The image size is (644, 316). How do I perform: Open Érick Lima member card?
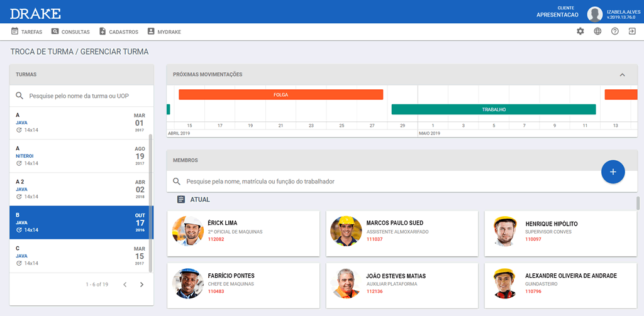pos(243,234)
